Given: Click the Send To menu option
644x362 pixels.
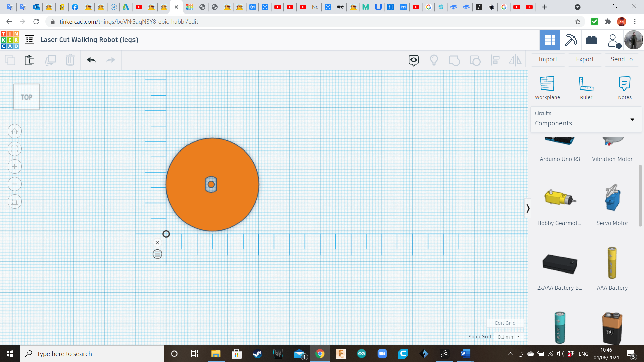Looking at the screenshot, I should [622, 59].
